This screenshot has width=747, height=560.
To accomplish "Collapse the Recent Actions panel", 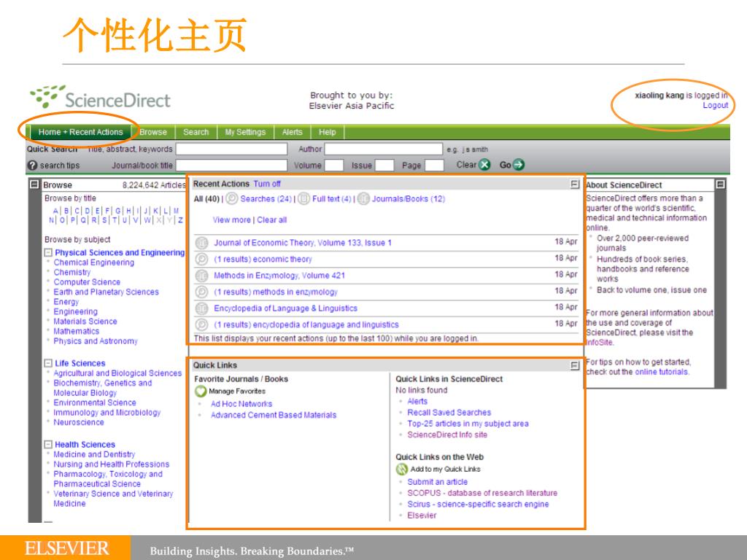I will tap(575, 184).
